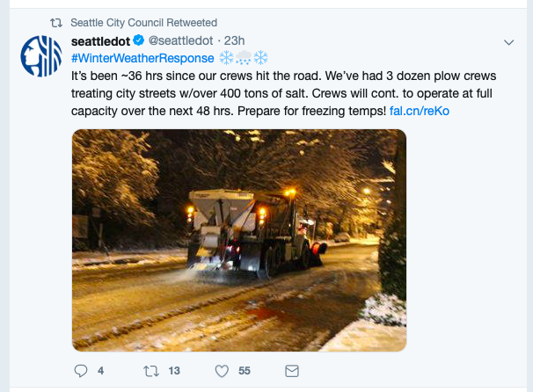Click the @seattledot handle

tap(180, 41)
